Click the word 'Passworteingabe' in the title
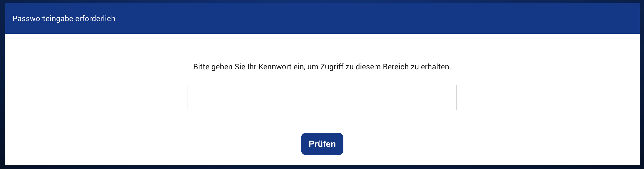 pyautogui.click(x=43, y=19)
